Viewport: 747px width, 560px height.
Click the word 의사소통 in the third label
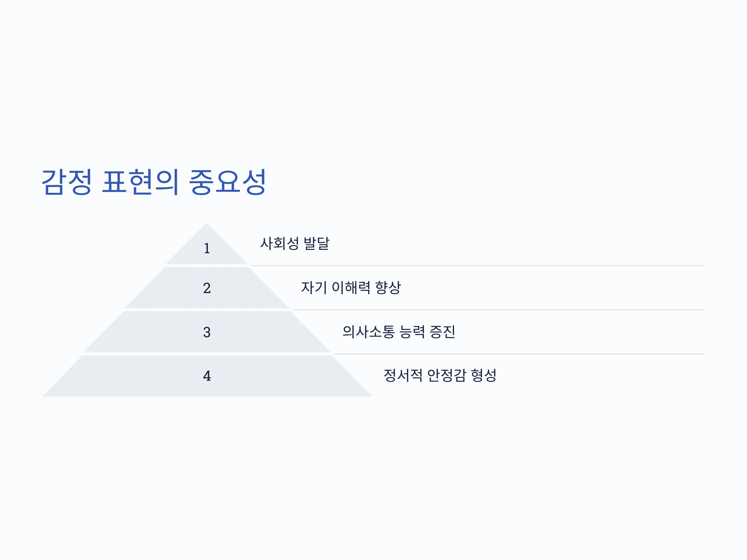(x=369, y=332)
